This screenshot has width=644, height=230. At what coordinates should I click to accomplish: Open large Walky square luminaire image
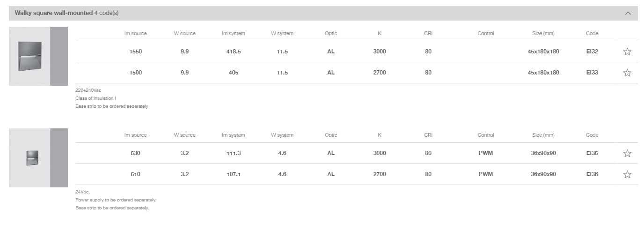[29, 56]
